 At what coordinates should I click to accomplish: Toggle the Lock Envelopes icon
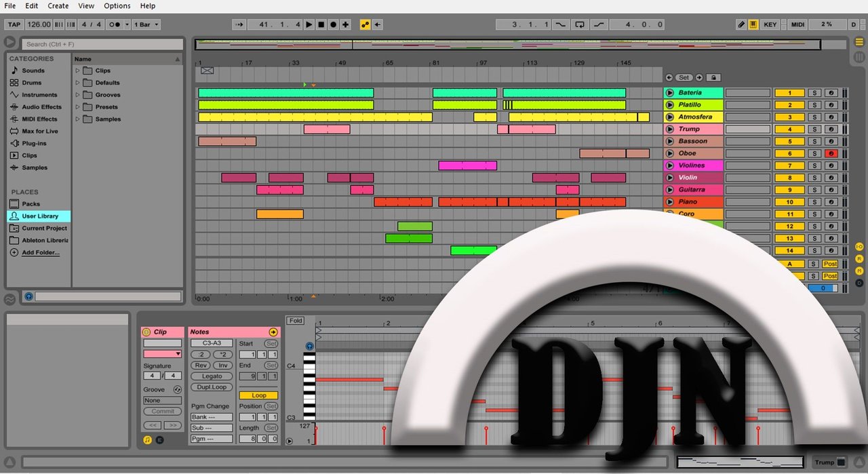point(713,77)
